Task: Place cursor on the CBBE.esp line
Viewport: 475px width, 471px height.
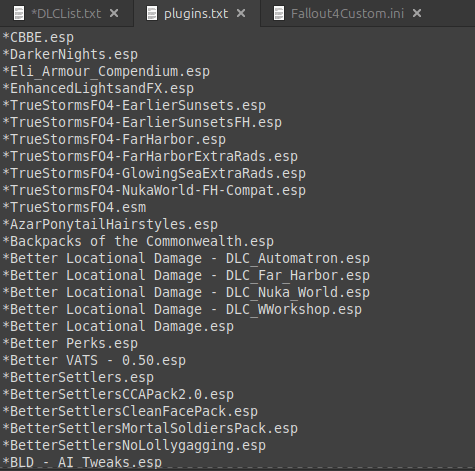Action: [38, 37]
